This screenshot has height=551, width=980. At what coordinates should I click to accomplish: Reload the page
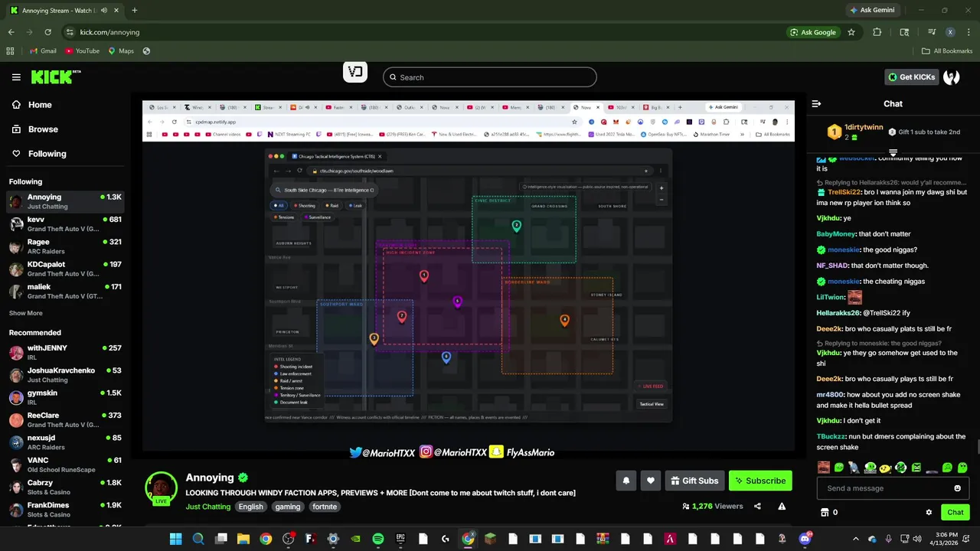(x=47, y=32)
